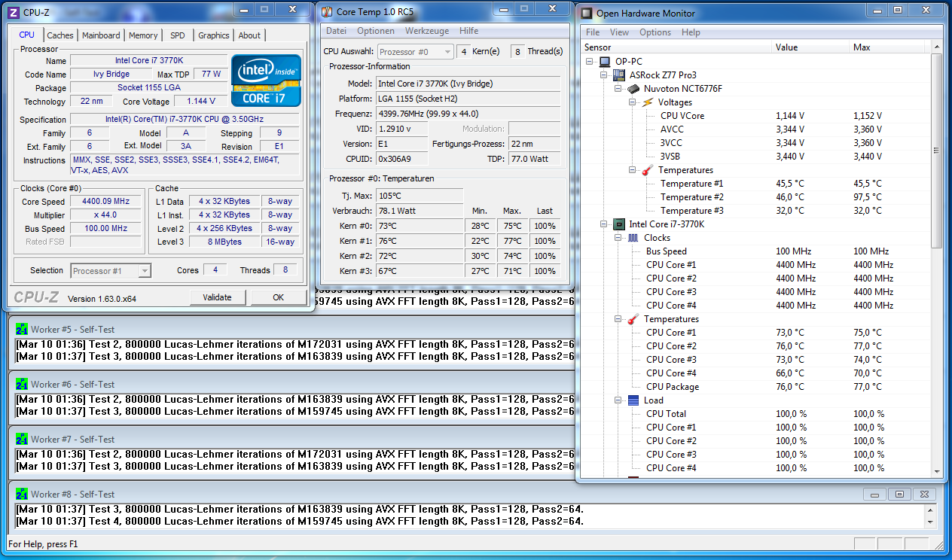Click the Open Hardware Monitor title icon
Image resolution: width=952 pixels, height=560 pixels.
pos(587,13)
